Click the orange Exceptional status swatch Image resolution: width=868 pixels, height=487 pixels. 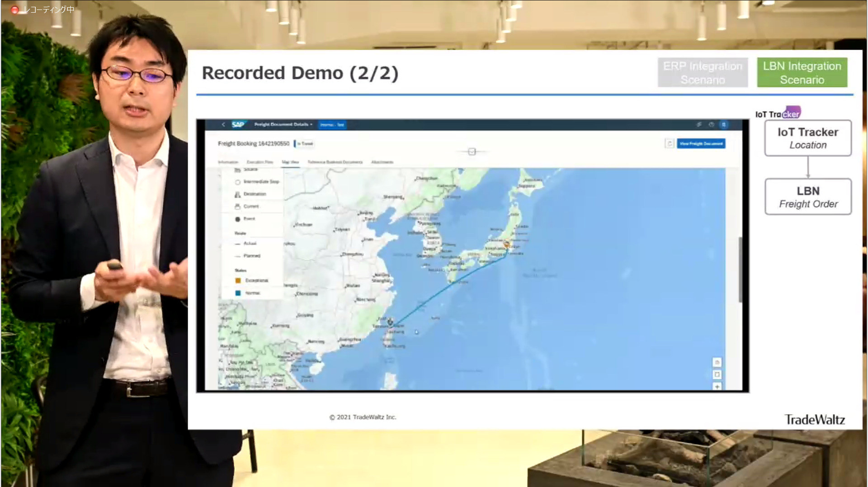point(238,280)
